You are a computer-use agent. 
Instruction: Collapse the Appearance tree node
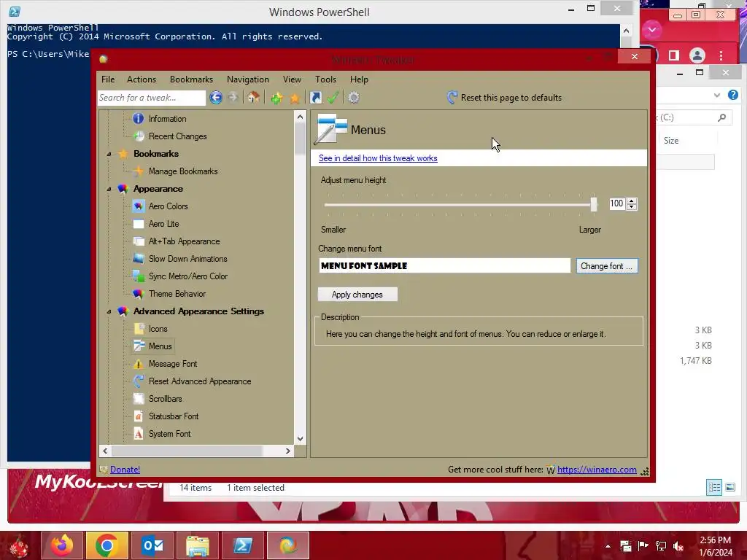click(x=109, y=189)
